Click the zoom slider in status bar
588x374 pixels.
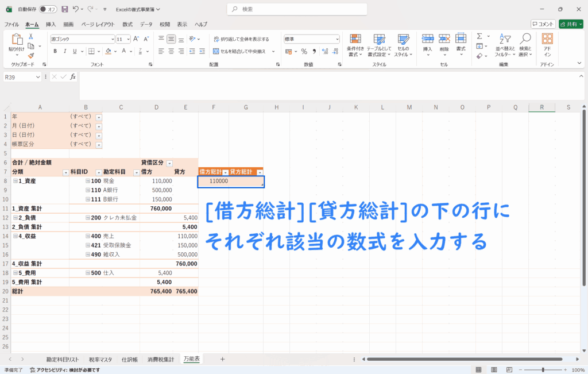point(543,369)
